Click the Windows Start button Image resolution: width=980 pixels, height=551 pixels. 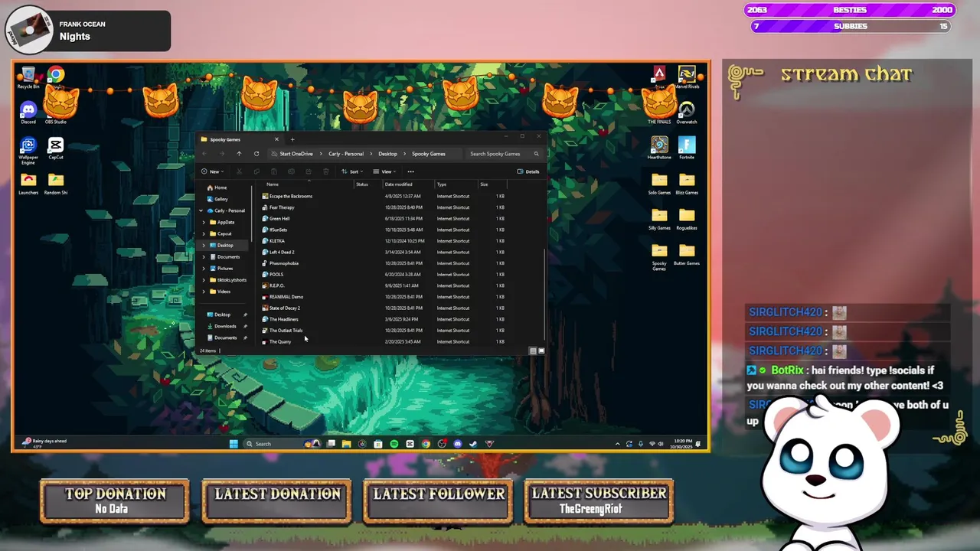pos(234,444)
